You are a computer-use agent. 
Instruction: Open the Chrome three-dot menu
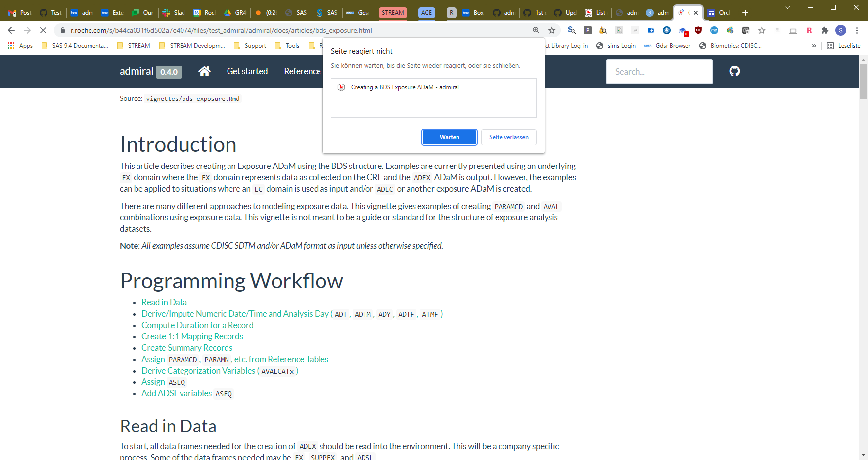point(857,30)
